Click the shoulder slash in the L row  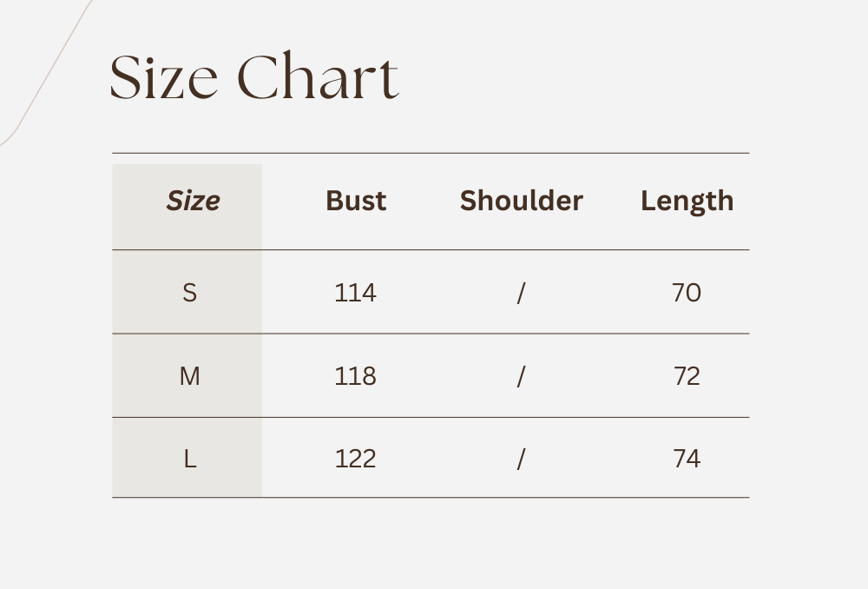tap(521, 460)
